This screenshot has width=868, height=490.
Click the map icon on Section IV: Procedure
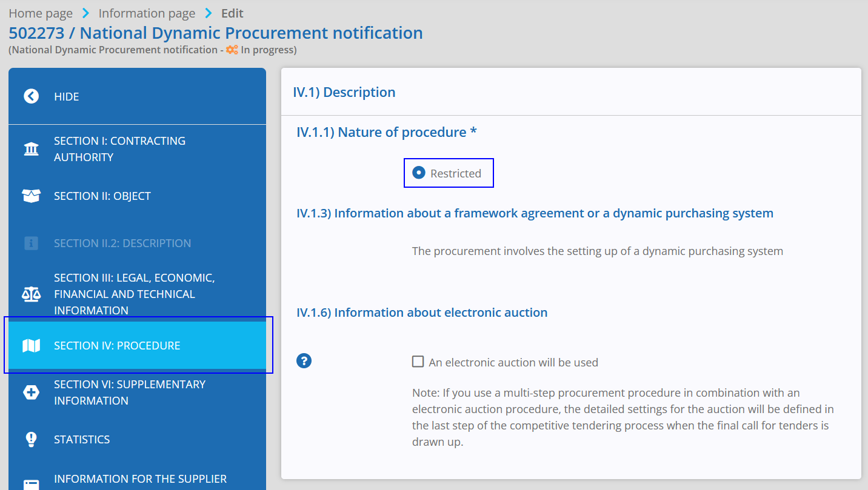(31, 345)
